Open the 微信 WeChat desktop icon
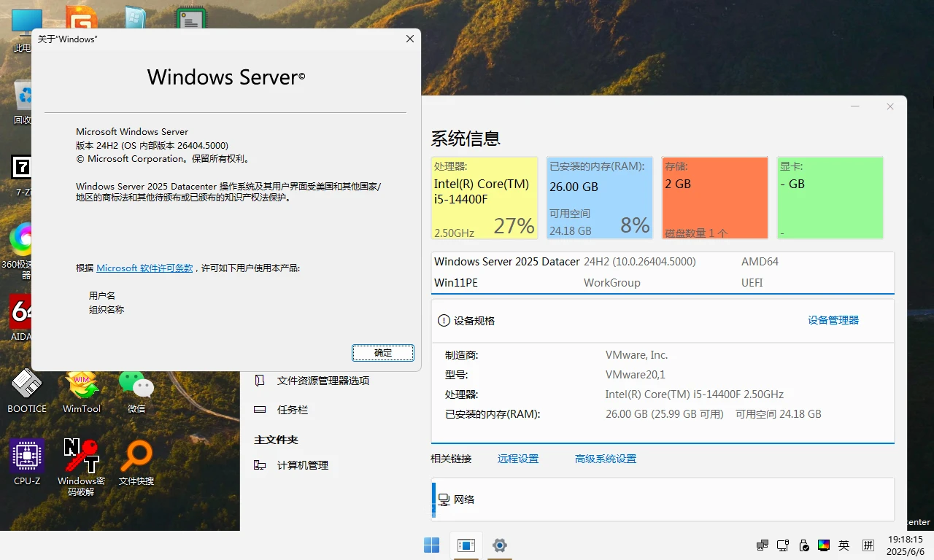The width and height of the screenshot is (934, 560). (136, 390)
